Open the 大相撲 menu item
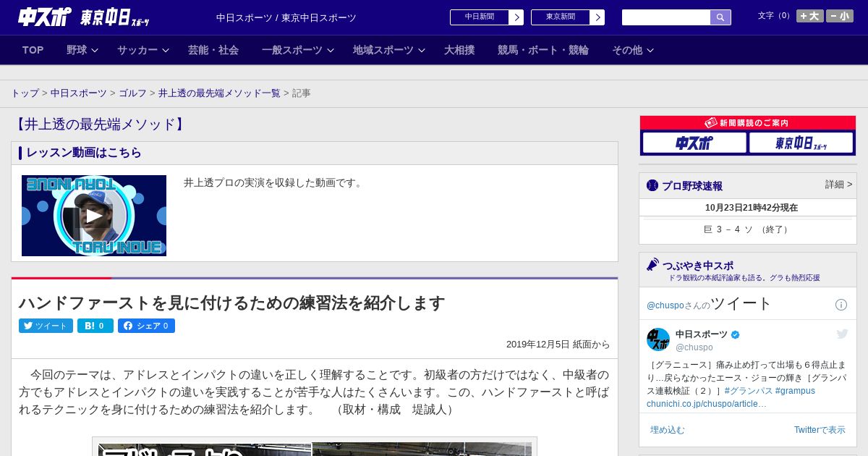The width and height of the screenshot is (868, 456). pos(459,50)
